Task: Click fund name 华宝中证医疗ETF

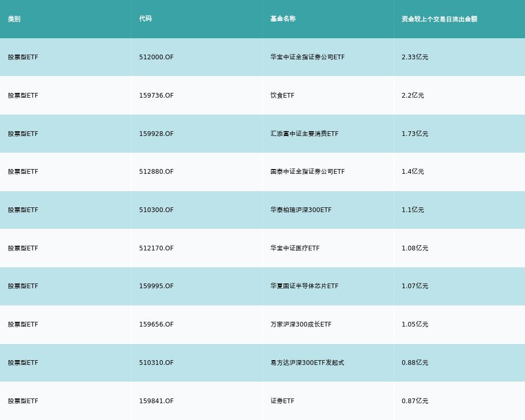Action: tap(295, 248)
